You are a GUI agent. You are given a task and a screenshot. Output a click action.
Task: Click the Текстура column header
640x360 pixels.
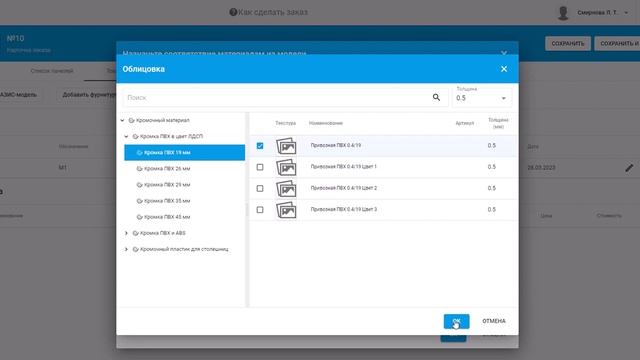pos(285,123)
